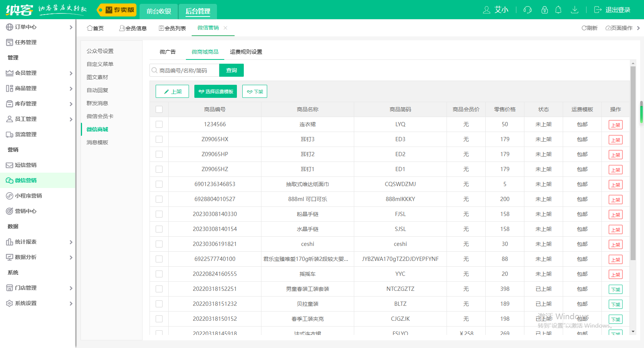Check the box for 888ml 可口可乐 row
The width and height of the screenshot is (644, 348).
coord(159,199)
